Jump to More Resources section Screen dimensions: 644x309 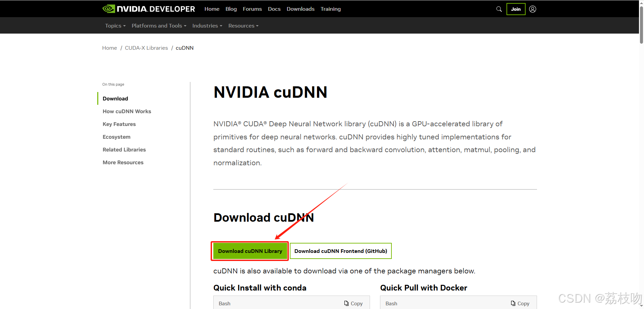click(123, 162)
